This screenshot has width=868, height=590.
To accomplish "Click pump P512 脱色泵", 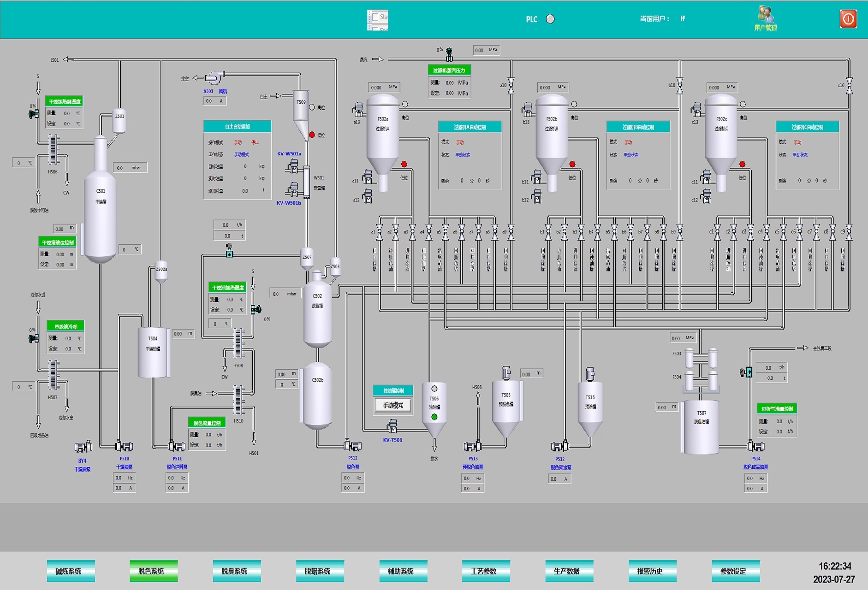I will [353, 446].
